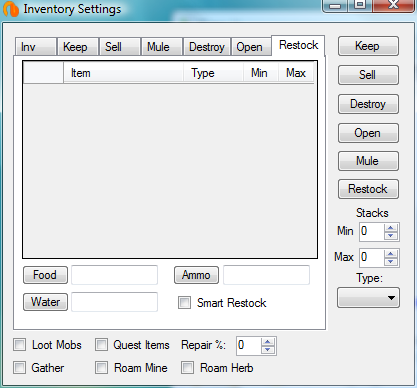Decrease Repair % with down arrow
The width and height of the screenshot is (417, 388).
pos(268,350)
